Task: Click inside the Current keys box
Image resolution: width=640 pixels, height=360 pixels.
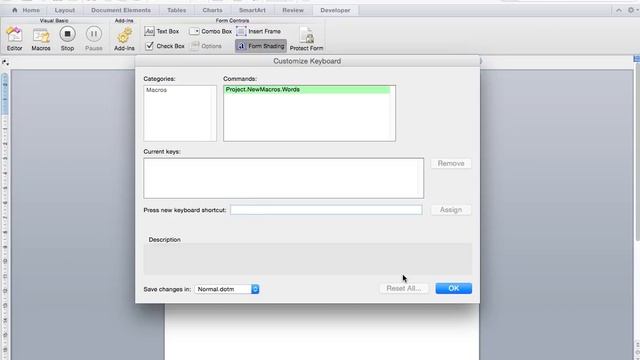Action: point(284,178)
